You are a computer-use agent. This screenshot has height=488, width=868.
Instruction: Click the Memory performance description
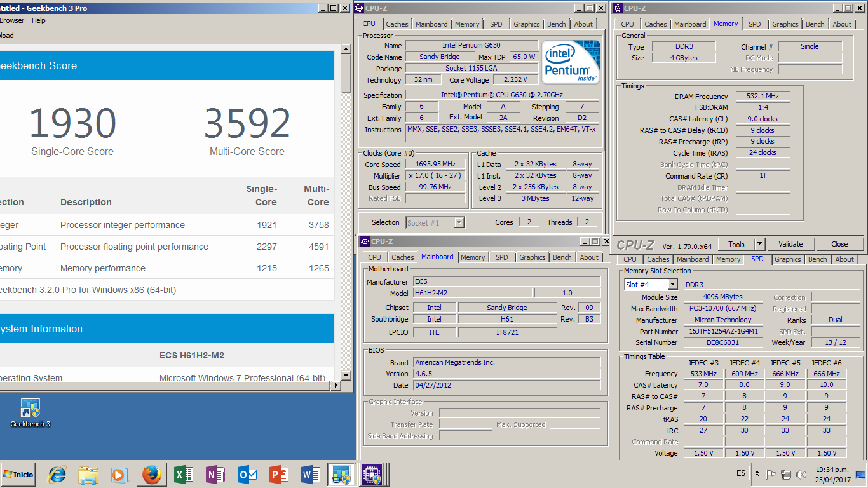tap(103, 268)
